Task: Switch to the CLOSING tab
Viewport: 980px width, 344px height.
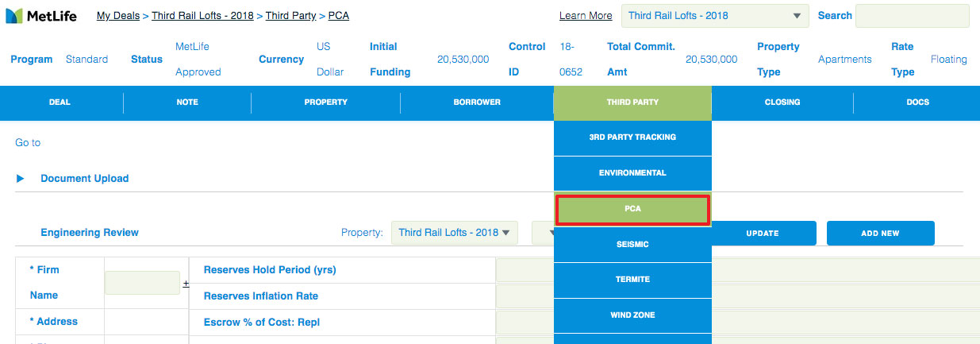Action: click(x=782, y=102)
